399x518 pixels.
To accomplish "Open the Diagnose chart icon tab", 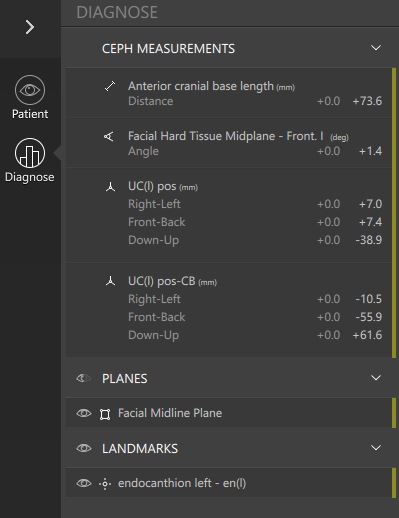I will click(x=30, y=160).
